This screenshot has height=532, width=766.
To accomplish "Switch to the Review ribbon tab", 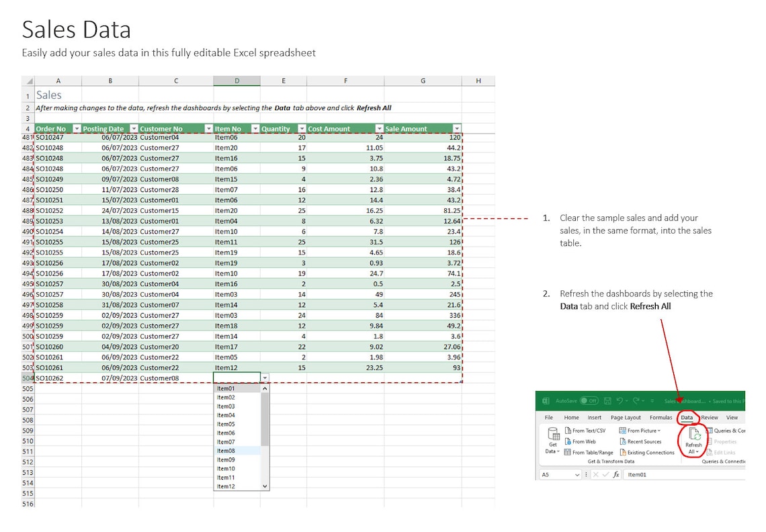I will coord(710,418).
